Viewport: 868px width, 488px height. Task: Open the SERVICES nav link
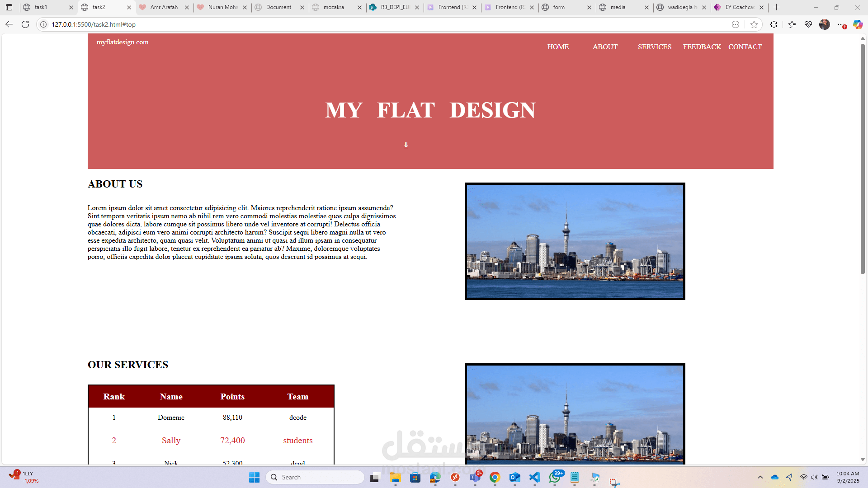(655, 47)
